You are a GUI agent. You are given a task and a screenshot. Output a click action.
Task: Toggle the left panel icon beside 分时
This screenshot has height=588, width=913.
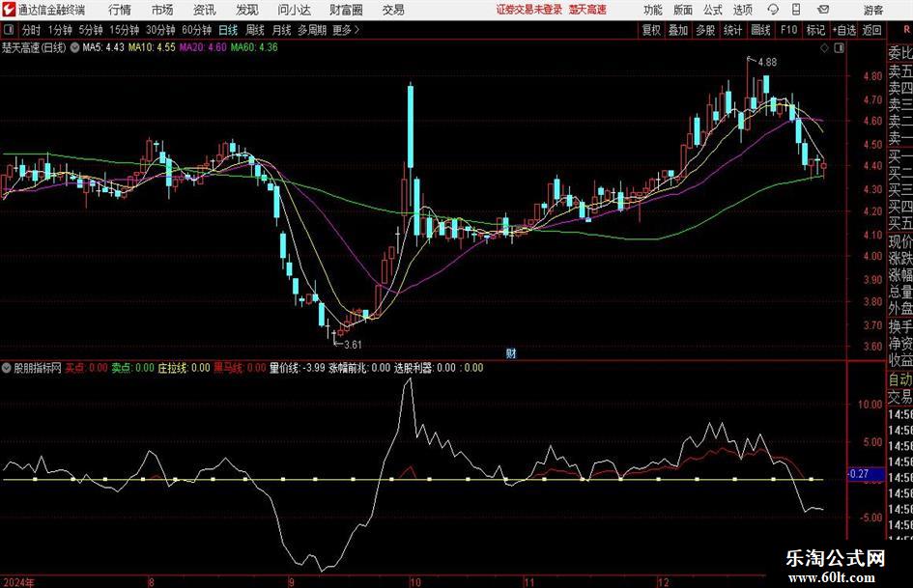pyautogui.click(x=9, y=30)
